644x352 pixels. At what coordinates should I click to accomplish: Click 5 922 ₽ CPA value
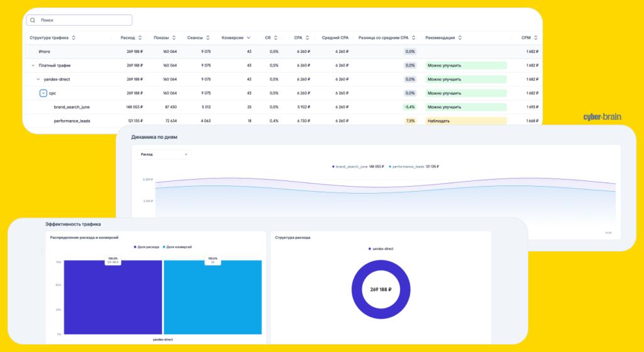click(304, 107)
